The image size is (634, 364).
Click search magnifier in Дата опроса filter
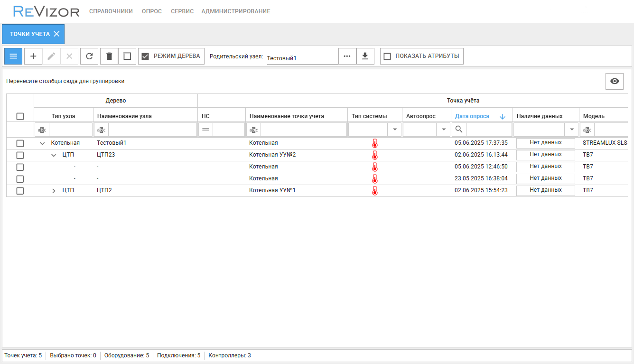(459, 130)
